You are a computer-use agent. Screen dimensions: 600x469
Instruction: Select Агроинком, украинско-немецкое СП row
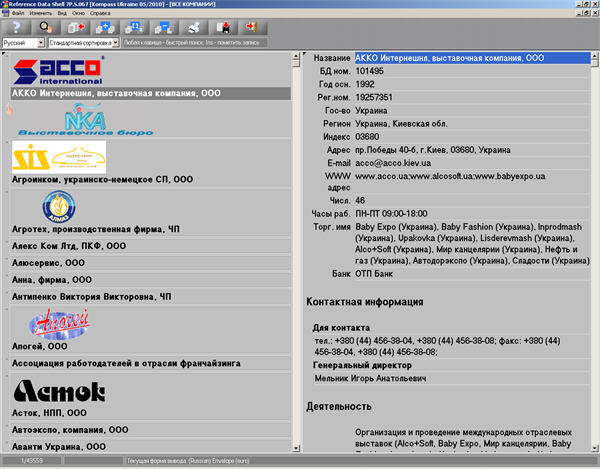(102, 179)
